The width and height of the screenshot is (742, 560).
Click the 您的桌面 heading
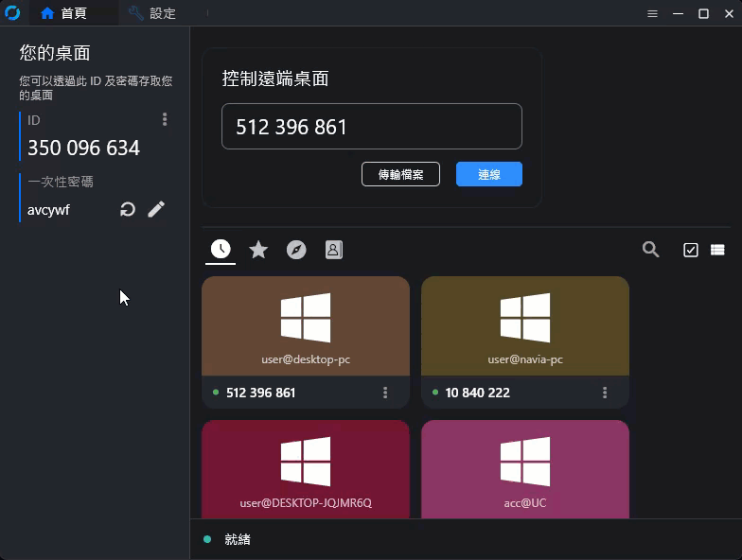tap(55, 53)
